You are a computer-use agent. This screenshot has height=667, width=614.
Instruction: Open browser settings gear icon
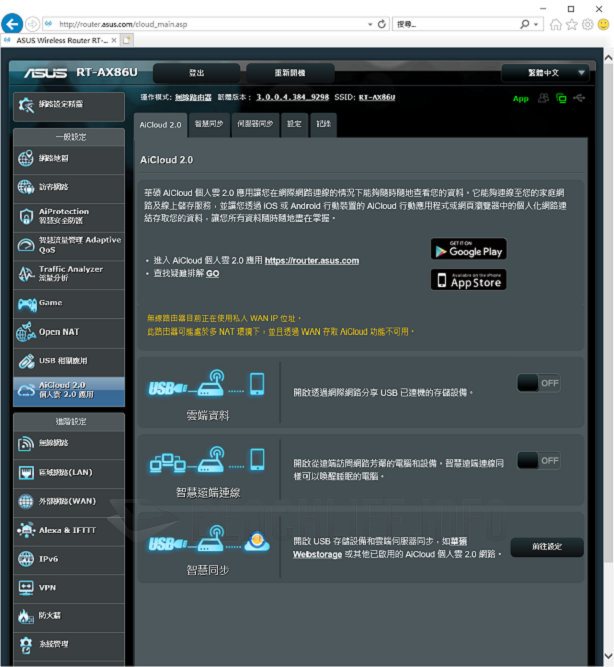coord(587,25)
